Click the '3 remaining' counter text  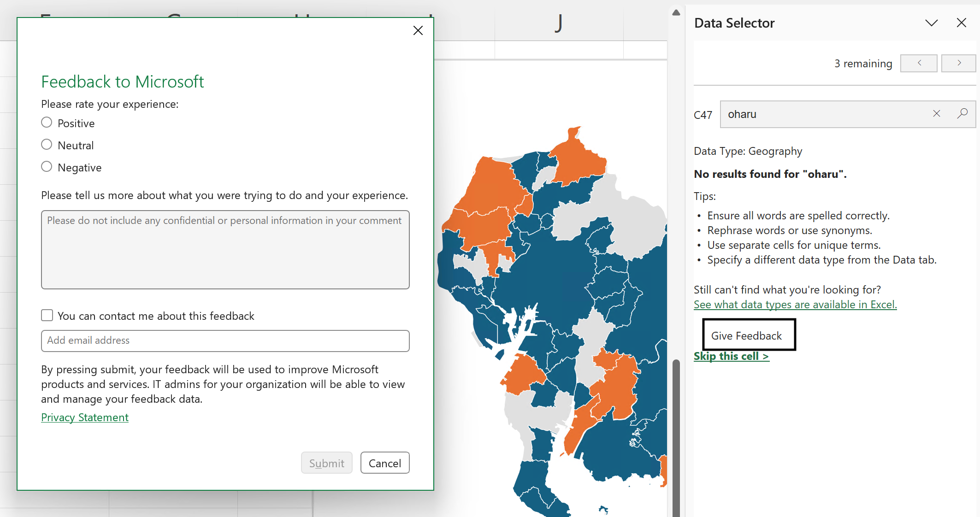(x=863, y=64)
